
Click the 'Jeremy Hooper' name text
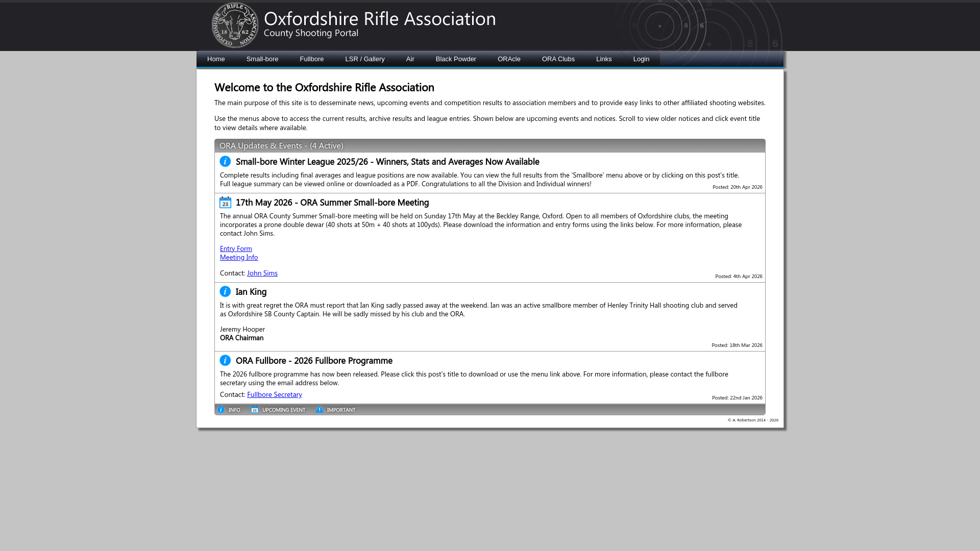coord(242,330)
